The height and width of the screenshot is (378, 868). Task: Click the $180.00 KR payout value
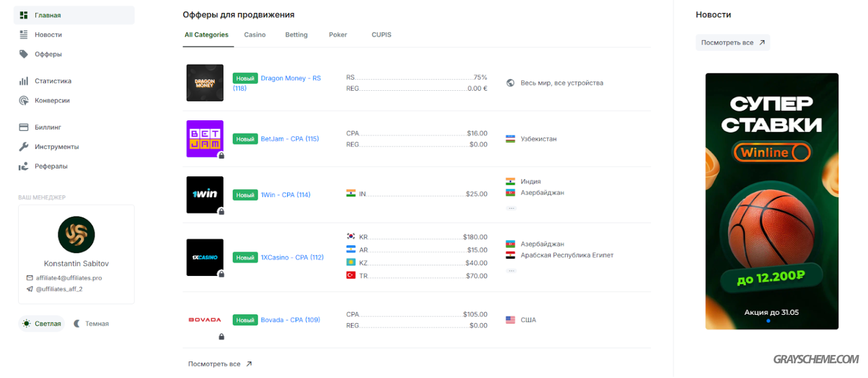pos(475,237)
